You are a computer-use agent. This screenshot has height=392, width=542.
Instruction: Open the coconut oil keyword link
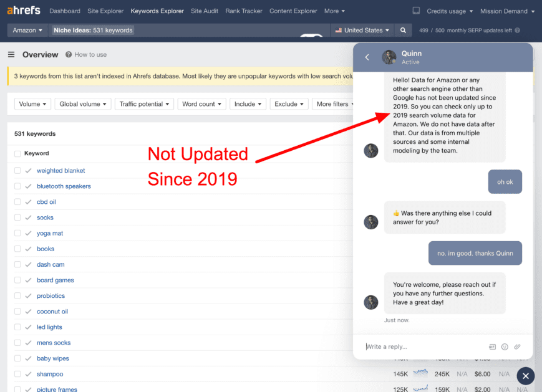[x=52, y=312]
